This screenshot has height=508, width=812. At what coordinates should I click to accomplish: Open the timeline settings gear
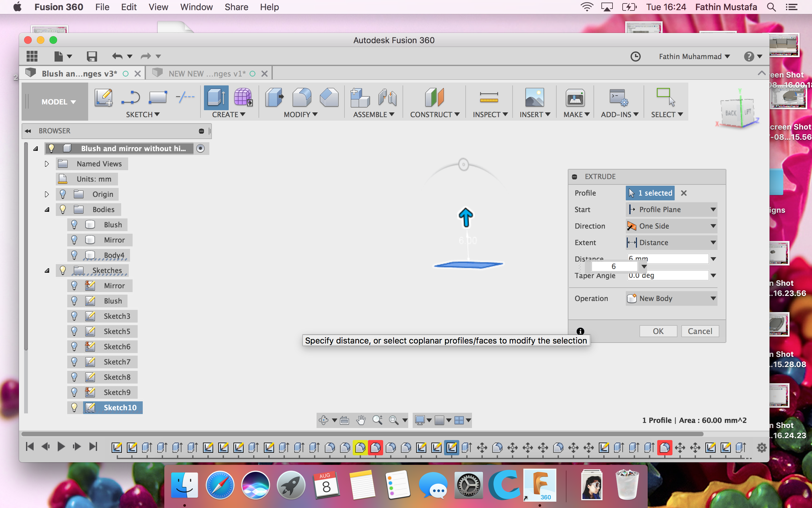click(762, 448)
